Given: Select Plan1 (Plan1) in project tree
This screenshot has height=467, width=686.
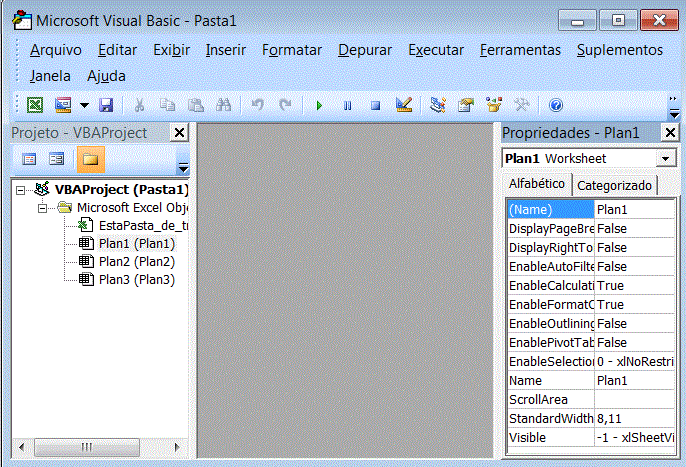Looking at the screenshot, I should pos(137,244).
